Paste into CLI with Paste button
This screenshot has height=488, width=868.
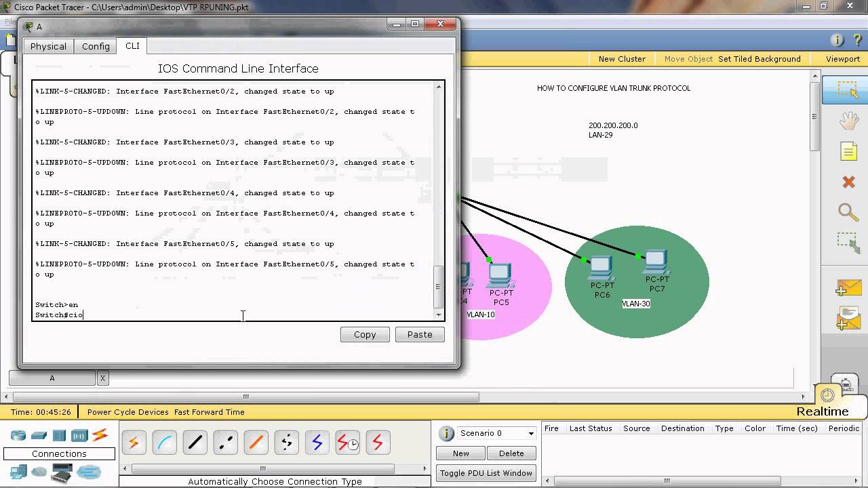420,334
